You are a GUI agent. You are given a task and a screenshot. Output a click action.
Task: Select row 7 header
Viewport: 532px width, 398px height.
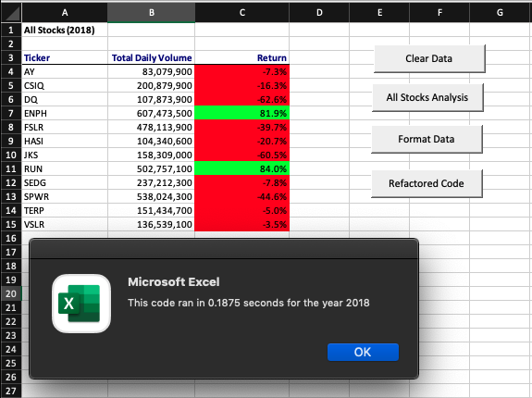pos(11,113)
